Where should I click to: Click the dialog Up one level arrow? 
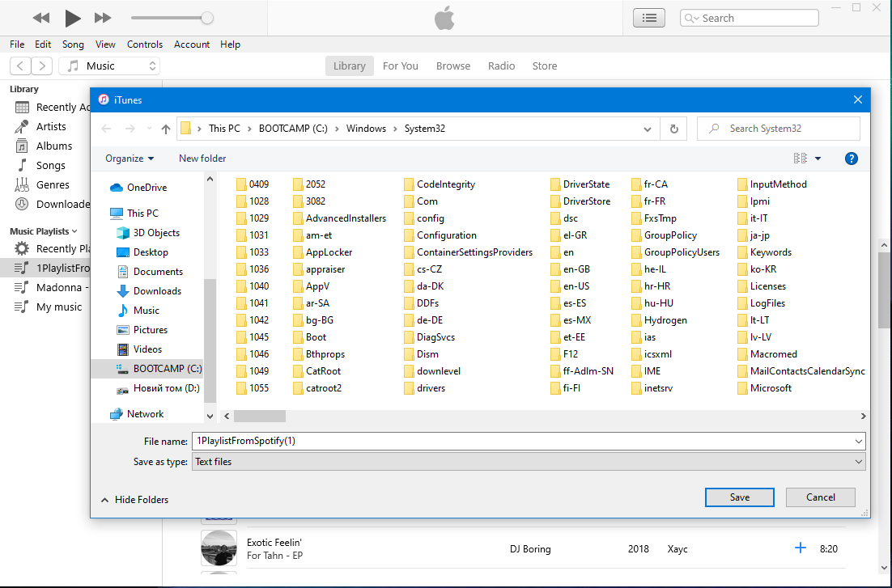pos(166,129)
